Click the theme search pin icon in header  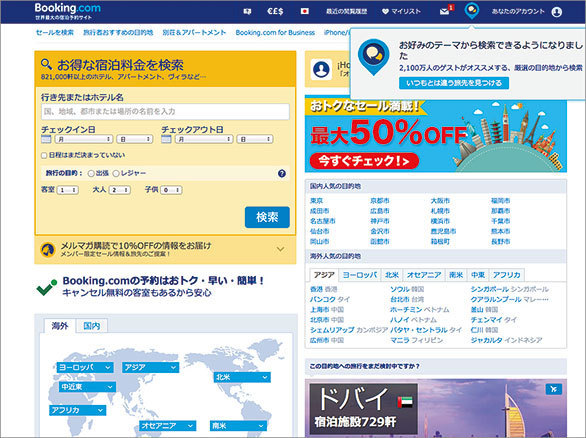coord(472,10)
